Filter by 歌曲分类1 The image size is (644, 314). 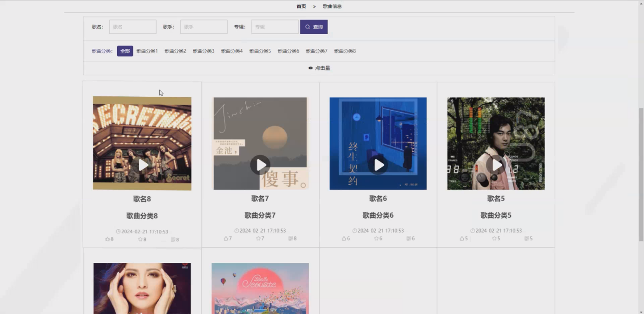coord(147,51)
